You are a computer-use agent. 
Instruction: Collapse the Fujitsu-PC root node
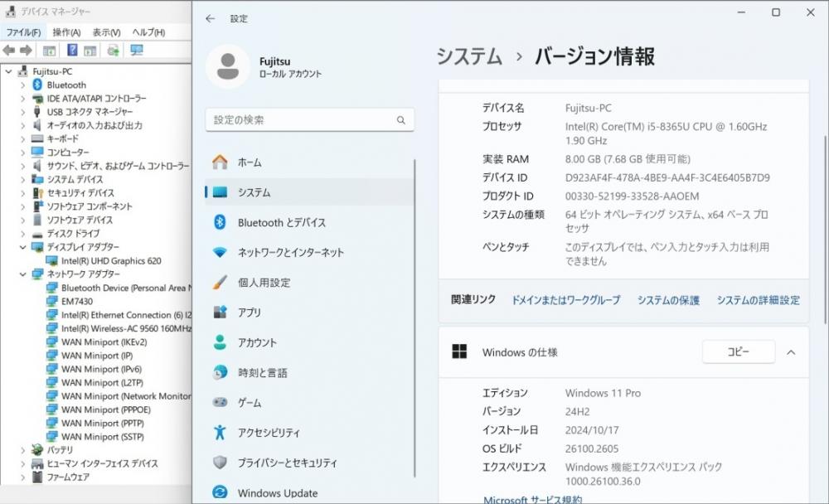8,71
